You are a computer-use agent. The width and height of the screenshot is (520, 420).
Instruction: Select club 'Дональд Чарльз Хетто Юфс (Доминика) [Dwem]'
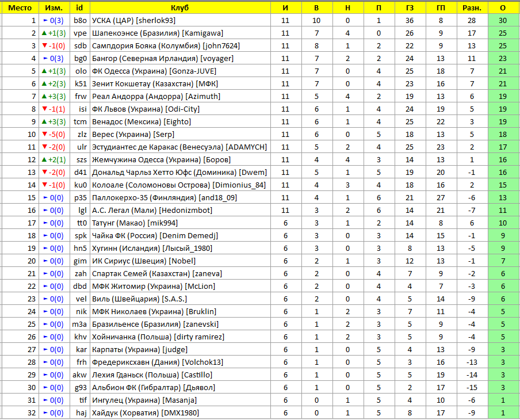(x=179, y=172)
